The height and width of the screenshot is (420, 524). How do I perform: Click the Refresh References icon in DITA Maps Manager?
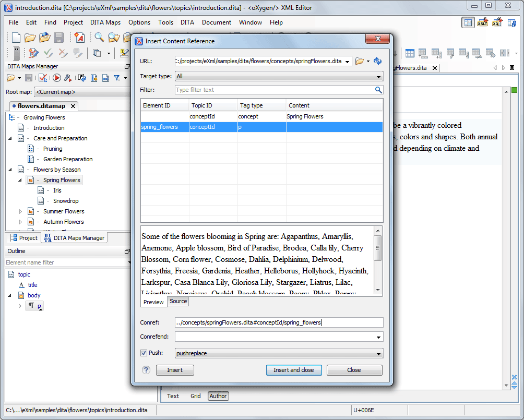82,78
